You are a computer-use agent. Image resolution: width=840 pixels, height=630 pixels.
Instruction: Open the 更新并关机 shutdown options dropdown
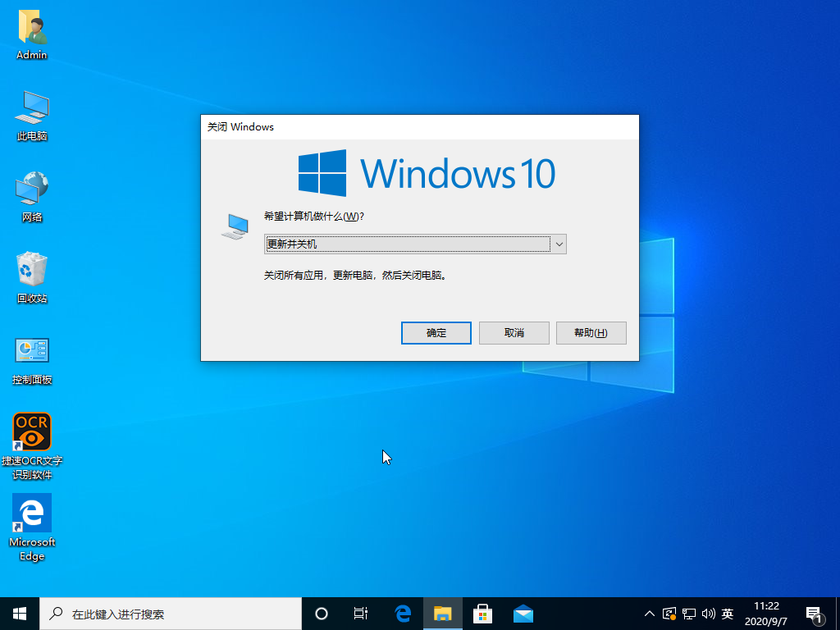pyautogui.click(x=559, y=244)
